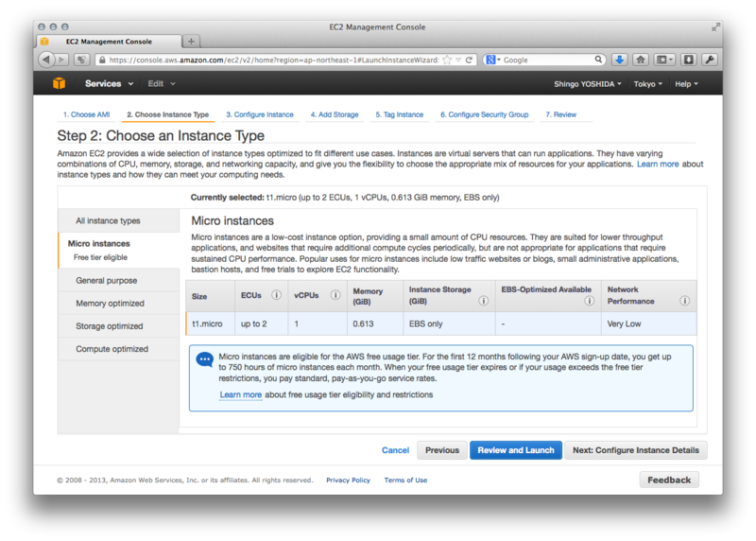Click the bookmark star icon in address bar
Screen dimensions: 756x541
point(447,60)
